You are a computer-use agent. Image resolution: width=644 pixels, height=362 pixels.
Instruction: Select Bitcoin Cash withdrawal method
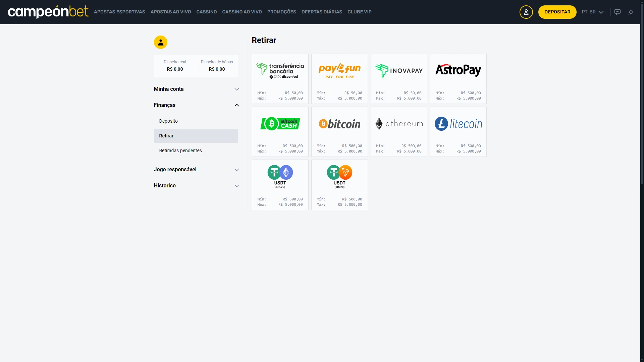[280, 132]
